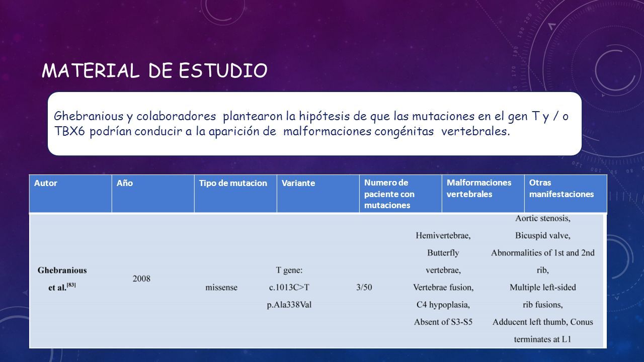
Task: Click the Tipo de mutacion header
Action: pos(235,194)
